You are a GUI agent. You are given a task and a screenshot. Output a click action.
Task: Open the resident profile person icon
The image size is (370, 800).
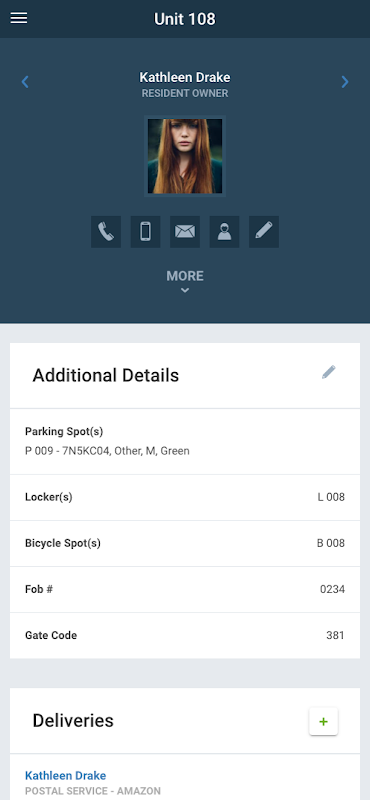click(x=224, y=232)
